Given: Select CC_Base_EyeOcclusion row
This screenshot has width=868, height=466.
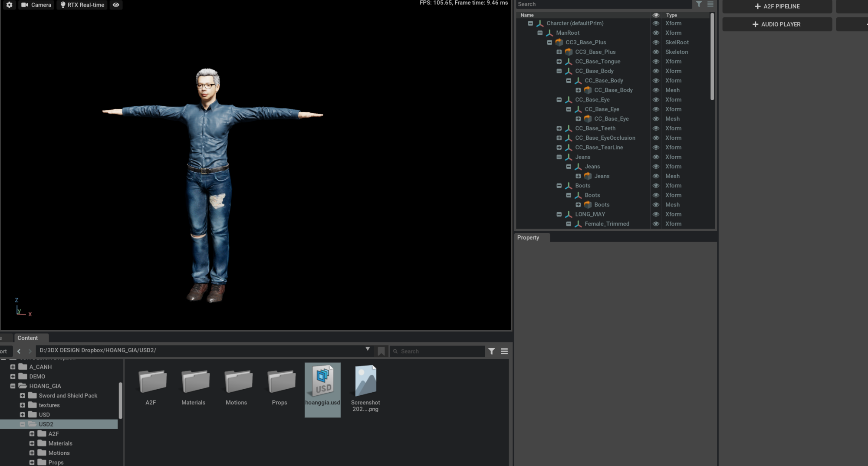Looking at the screenshot, I should (605, 138).
